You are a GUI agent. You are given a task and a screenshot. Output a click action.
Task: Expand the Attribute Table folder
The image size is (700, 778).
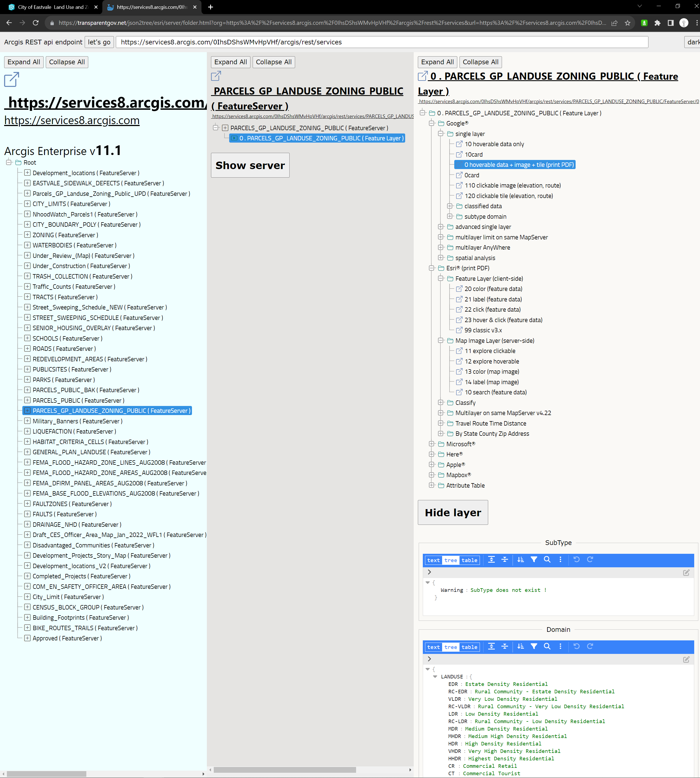coord(432,485)
